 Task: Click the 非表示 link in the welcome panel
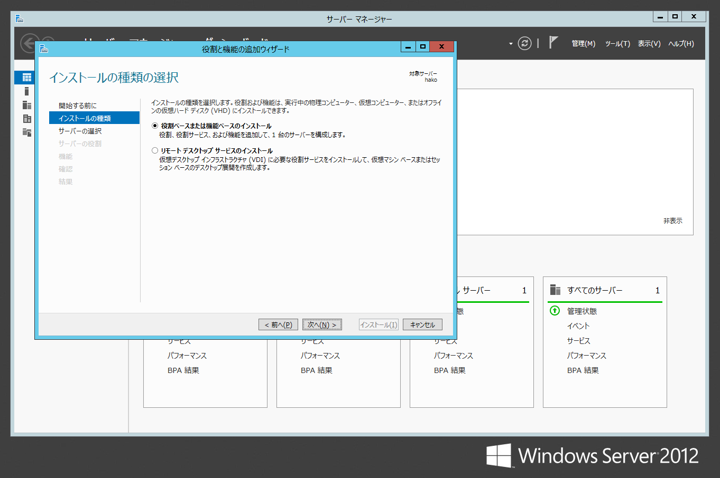click(x=673, y=221)
